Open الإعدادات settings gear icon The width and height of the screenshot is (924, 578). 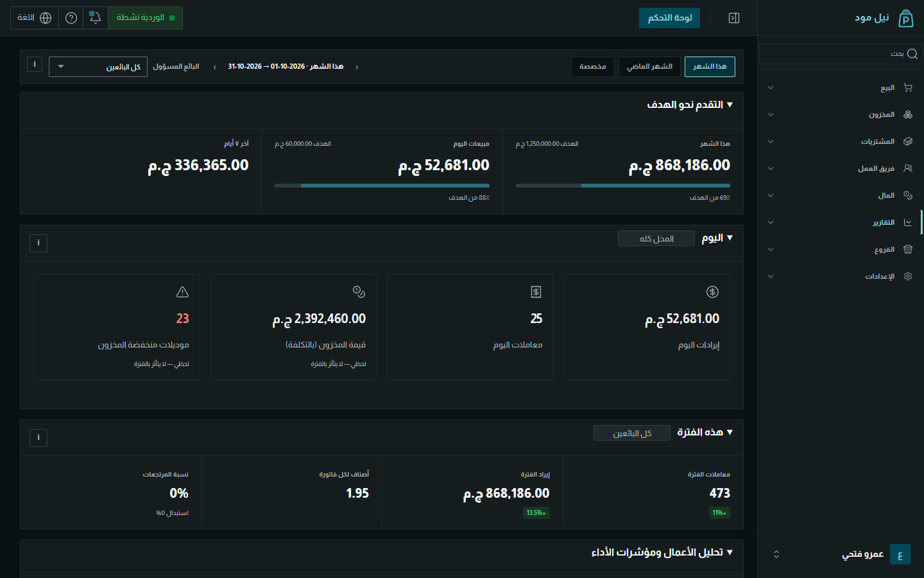point(908,276)
